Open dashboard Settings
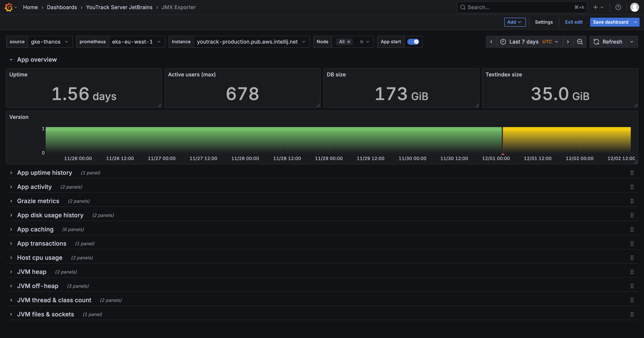This screenshot has height=338, width=644. click(x=544, y=22)
